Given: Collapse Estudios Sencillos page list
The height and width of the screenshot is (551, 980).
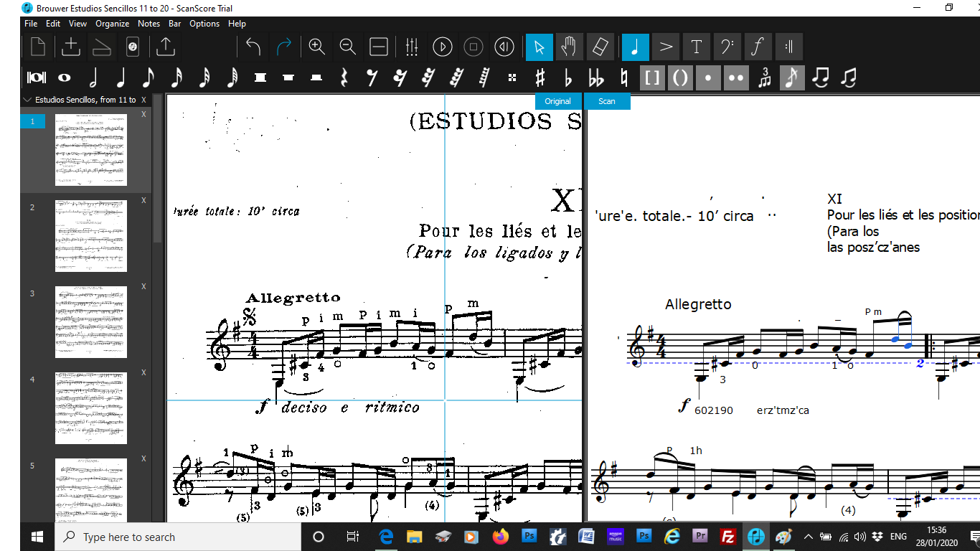Looking at the screenshot, I should point(28,100).
